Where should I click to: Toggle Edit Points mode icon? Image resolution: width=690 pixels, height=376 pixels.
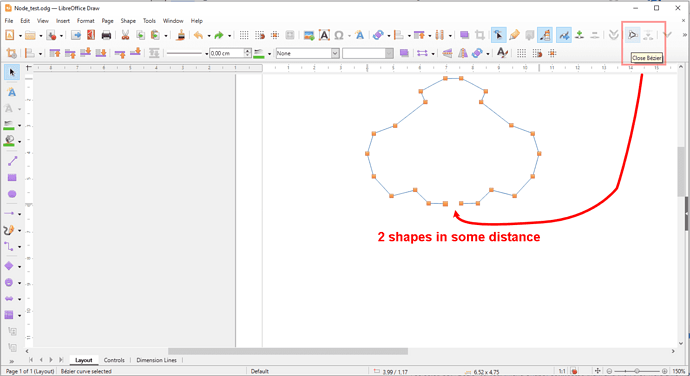[499, 35]
